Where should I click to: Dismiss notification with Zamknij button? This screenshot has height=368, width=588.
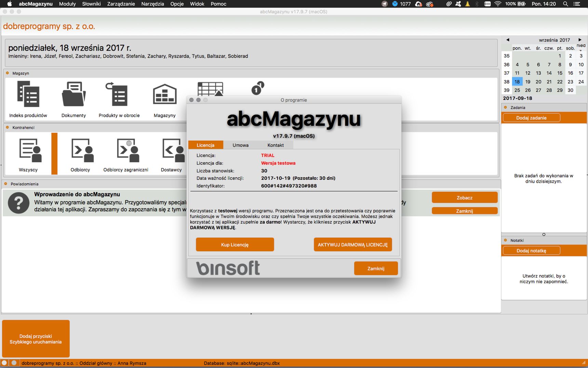(465, 211)
